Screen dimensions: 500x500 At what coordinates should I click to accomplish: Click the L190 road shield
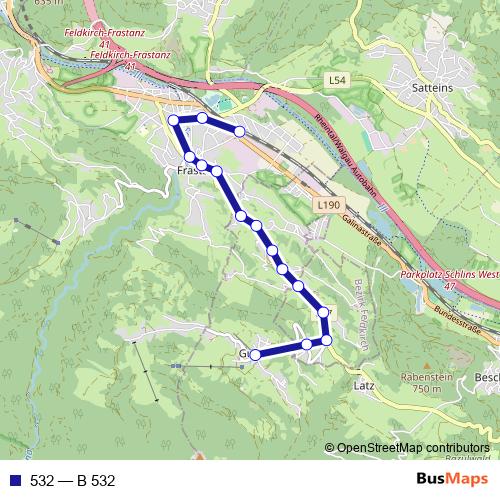pos(329,205)
